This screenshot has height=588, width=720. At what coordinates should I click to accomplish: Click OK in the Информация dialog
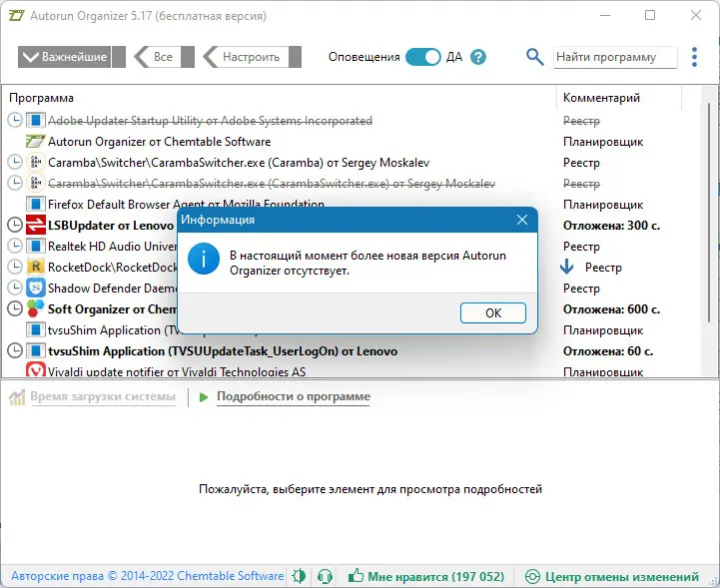(492, 313)
